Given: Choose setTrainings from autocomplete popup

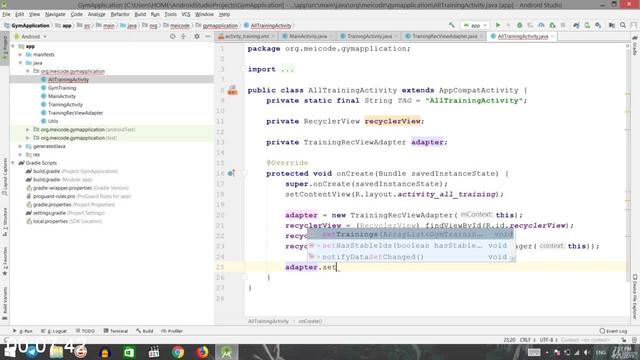Looking at the screenshot, I should [411, 234].
